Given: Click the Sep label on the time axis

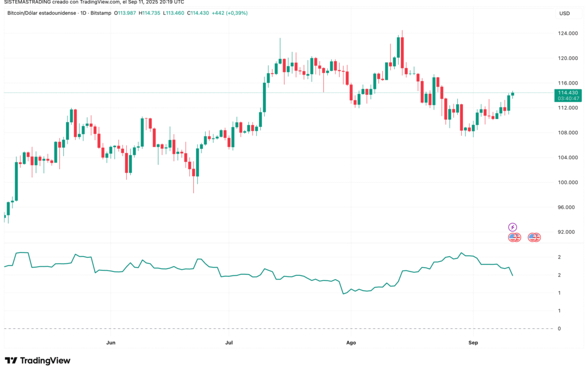Looking at the screenshot, I should [x=473, y=342].
